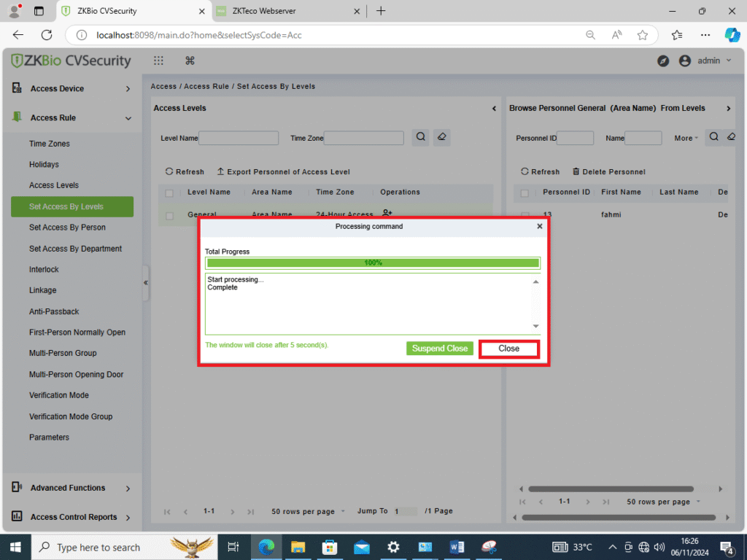Click the add personnel icon in General row
This screenshot has height=560, width=747.
pos(387,213)
